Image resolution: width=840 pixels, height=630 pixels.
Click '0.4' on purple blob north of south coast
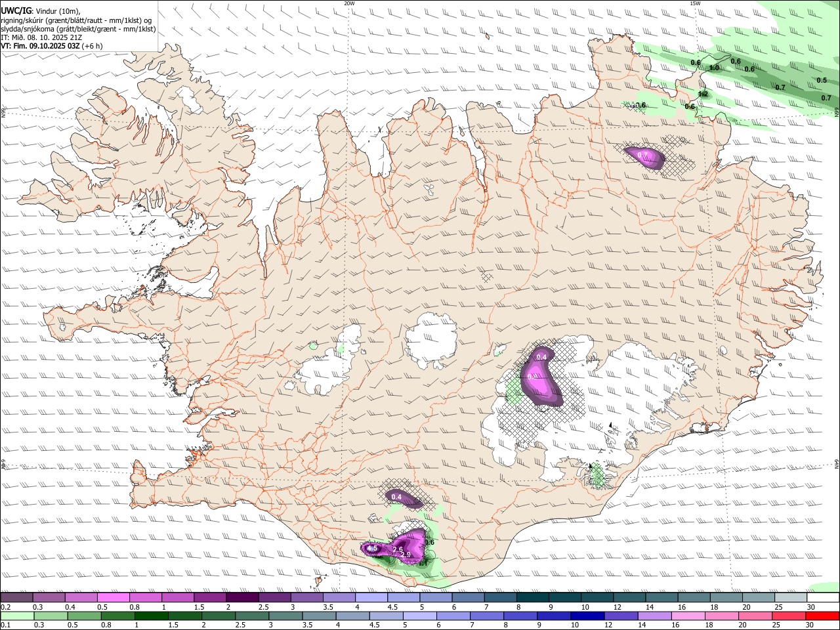coord(396,497)
